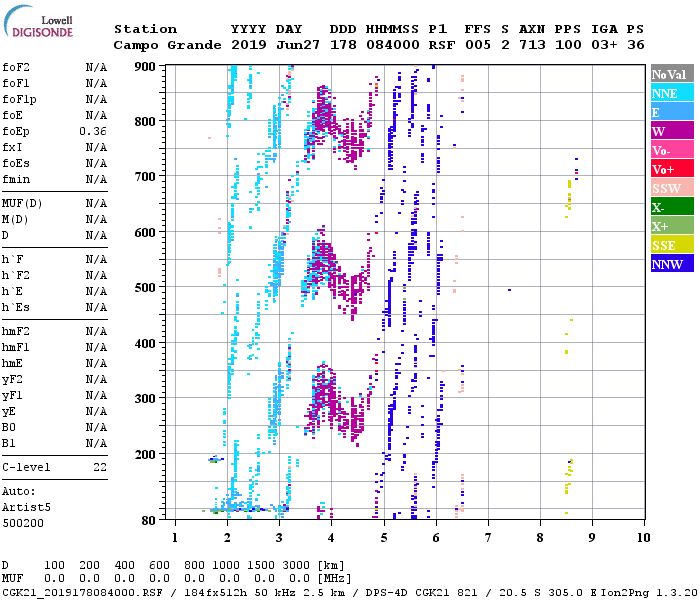Click the 200 km height axis label
The image size is (700, 600).
pos(145,454)
